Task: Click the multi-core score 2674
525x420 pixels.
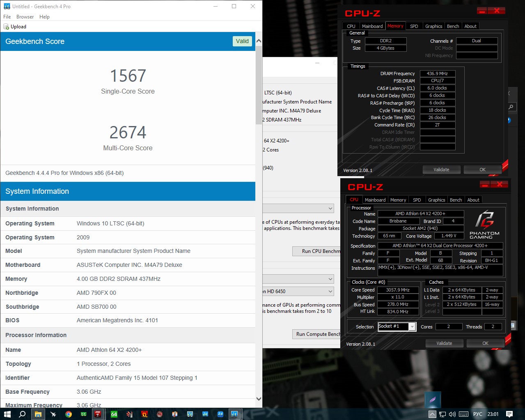Action: point(128,133)
